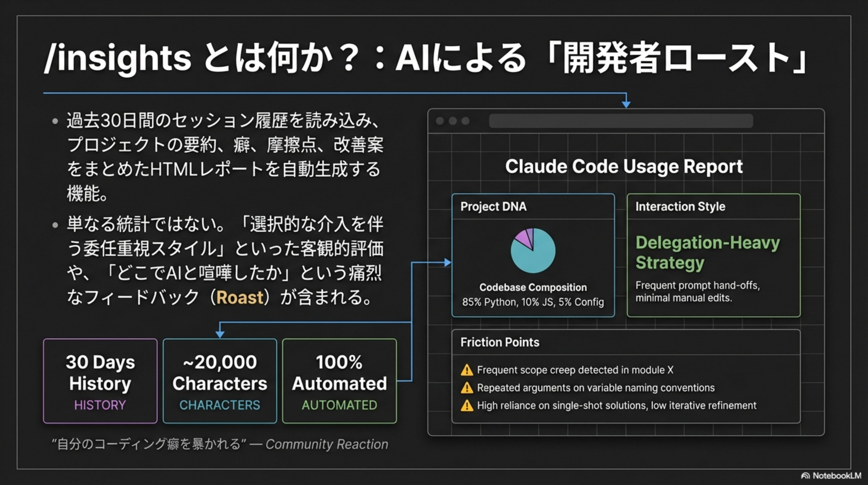Click the Claude Code Usage Report title
The height and width of the screenshot is (485, 868).
pos(624,166)
